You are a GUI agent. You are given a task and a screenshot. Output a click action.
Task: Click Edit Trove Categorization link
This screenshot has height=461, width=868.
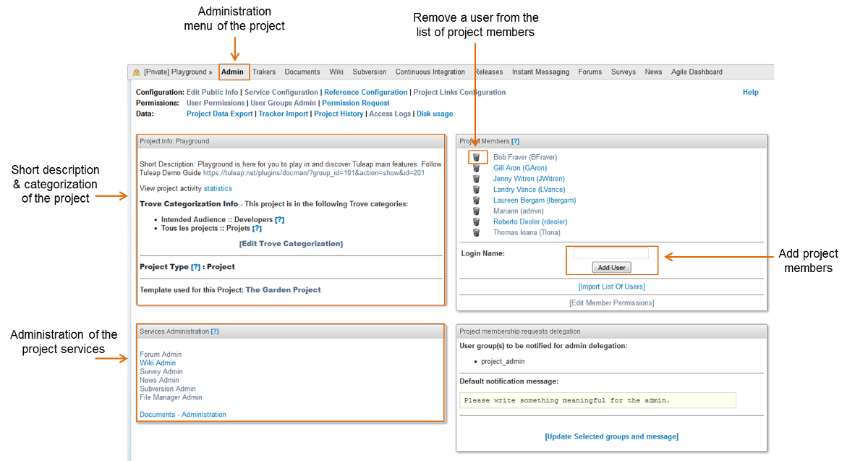point(291,244)
